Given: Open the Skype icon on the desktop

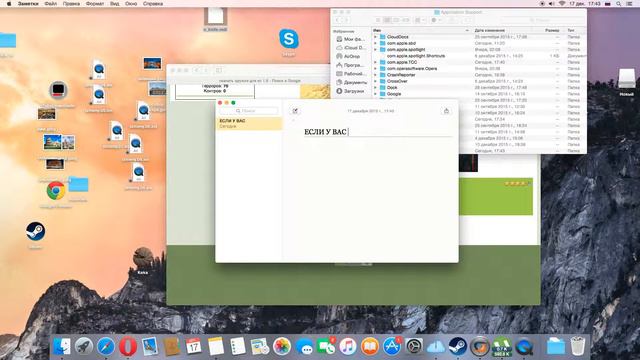Looking at the screenshot, I should [x=289, y=39].
